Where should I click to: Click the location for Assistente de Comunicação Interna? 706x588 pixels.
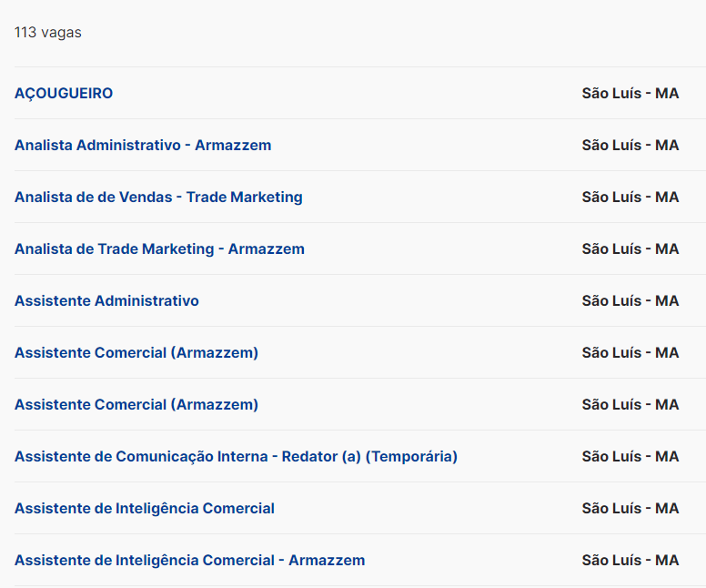click(630, 456)
